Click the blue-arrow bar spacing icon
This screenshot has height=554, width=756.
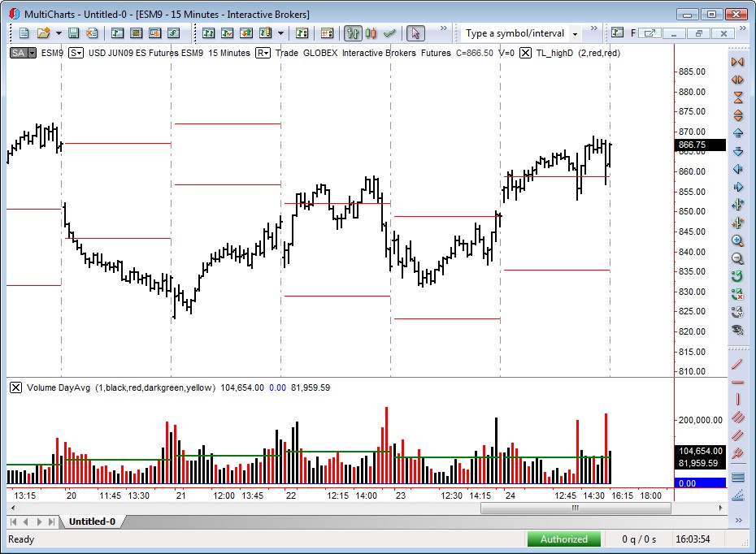coord(737,205)
